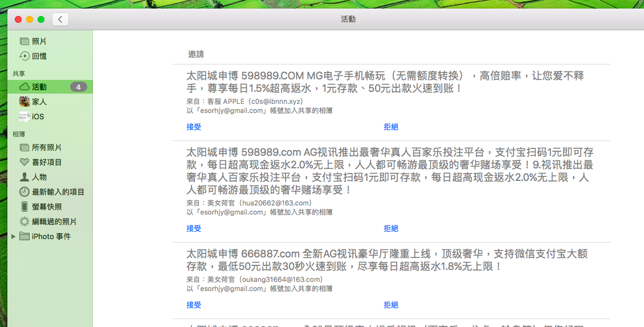Click the green fullscreen window button
This screenshot has height=327, width=644.
[x=41, y=19]
